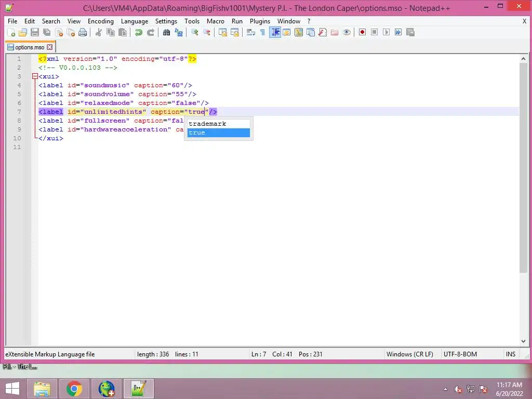Open the Language menu

[135, 21]
